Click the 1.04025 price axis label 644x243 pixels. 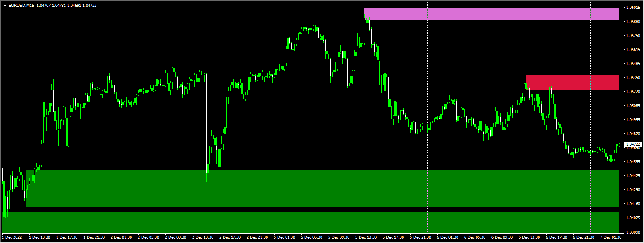[x=633, y=218]
